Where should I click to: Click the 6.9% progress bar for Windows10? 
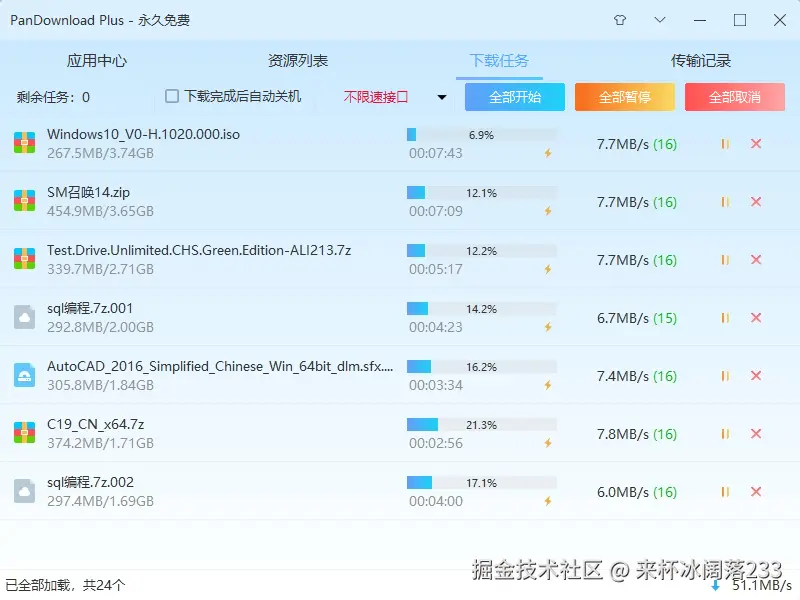pyautogui.click(x=482, y=135)
